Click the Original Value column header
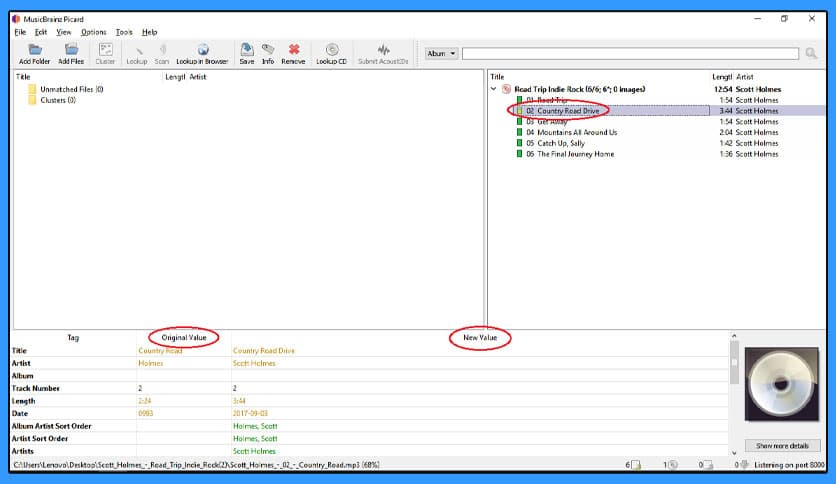The image size is (836, 484). click(184, 337)
